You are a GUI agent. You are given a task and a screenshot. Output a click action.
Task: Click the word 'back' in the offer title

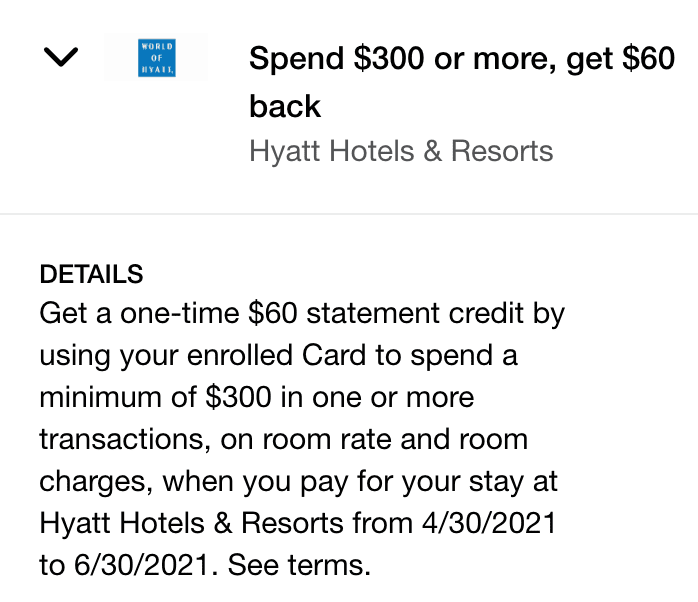(285, 106)
